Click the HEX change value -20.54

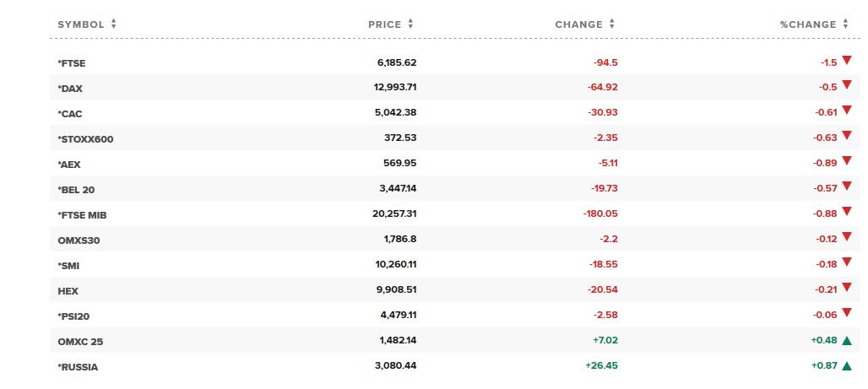pyautogui.click(x=603, y=289)
